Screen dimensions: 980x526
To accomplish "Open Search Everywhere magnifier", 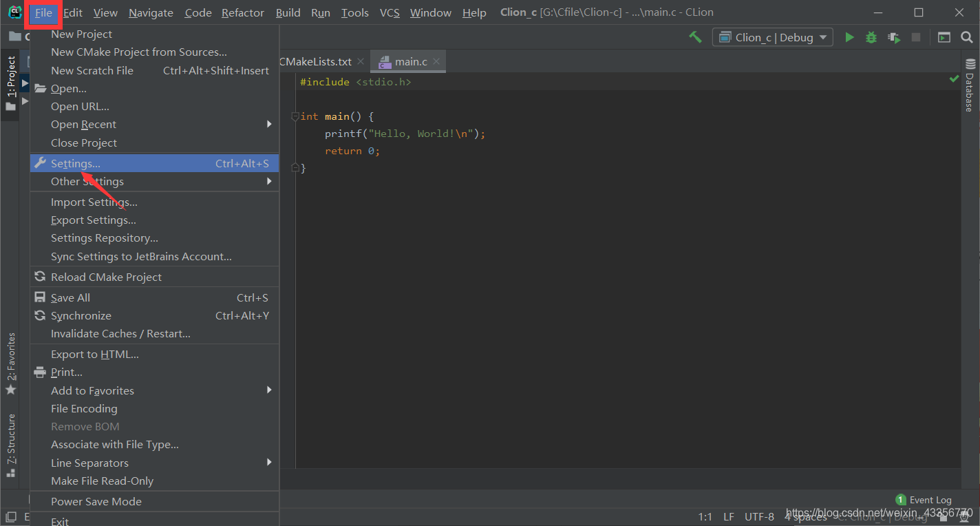I will [966, 37].
